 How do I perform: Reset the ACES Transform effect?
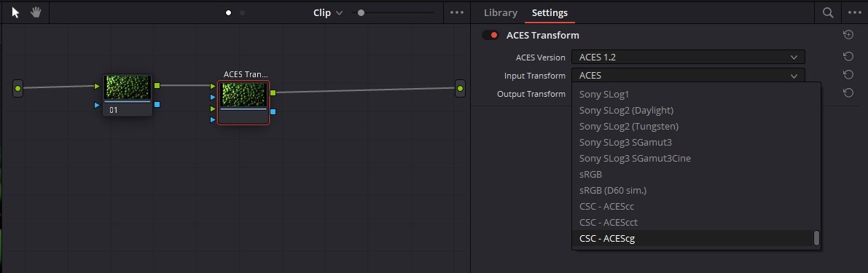[848, 35]
